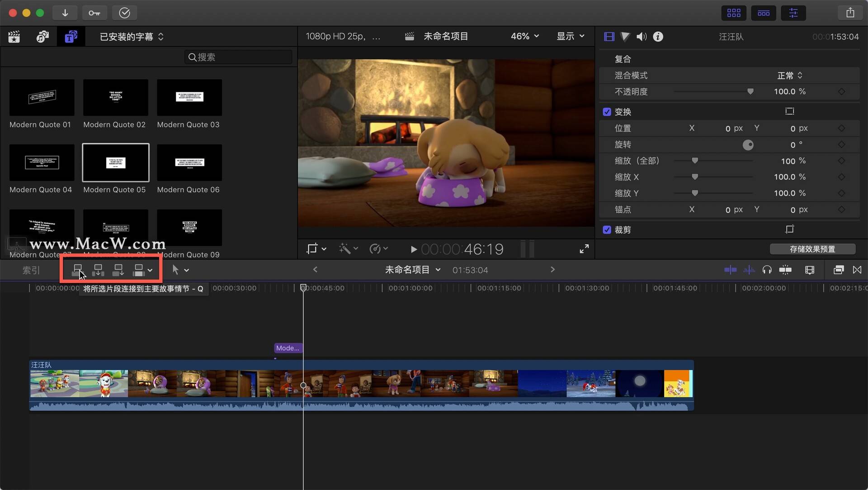This screenshot has height=490, width=868.
Task: Open the blend mode popup
Action: 790,76
